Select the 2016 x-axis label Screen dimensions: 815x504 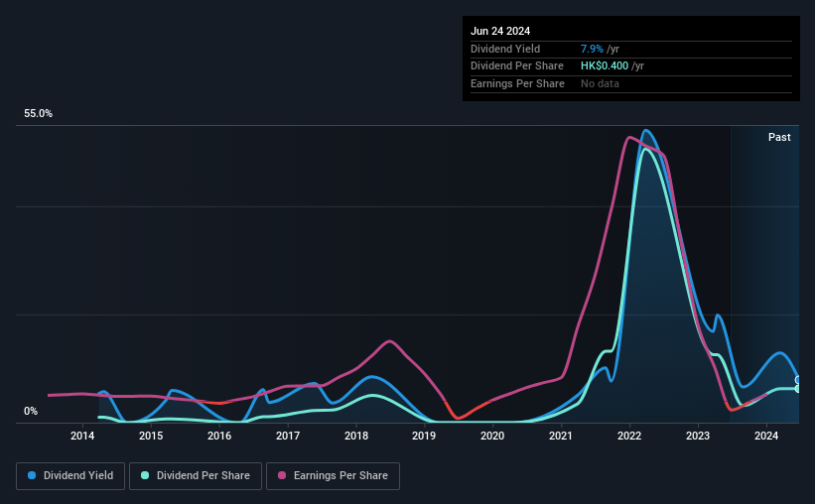(219, 436)
